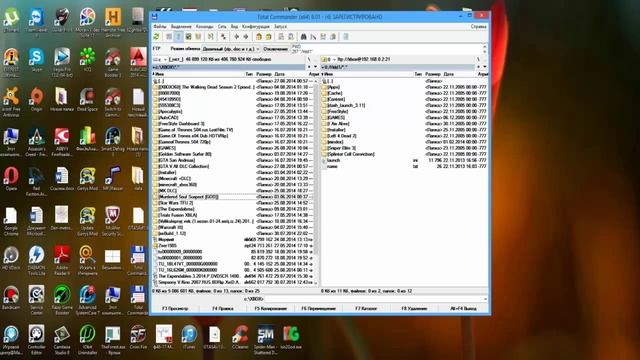640x360 pixels.
Task: Open the Файлы menu
Action: point(160,27)
